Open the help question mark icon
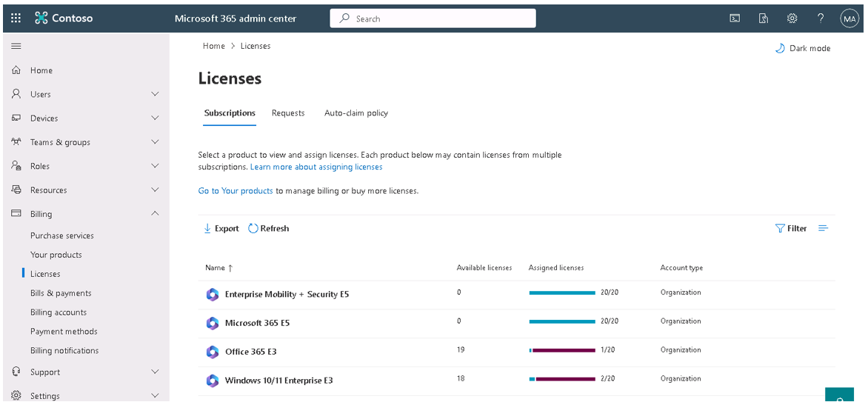Image resolution: width=868 pixels, height=402 pixels. [x=821, y=19]
